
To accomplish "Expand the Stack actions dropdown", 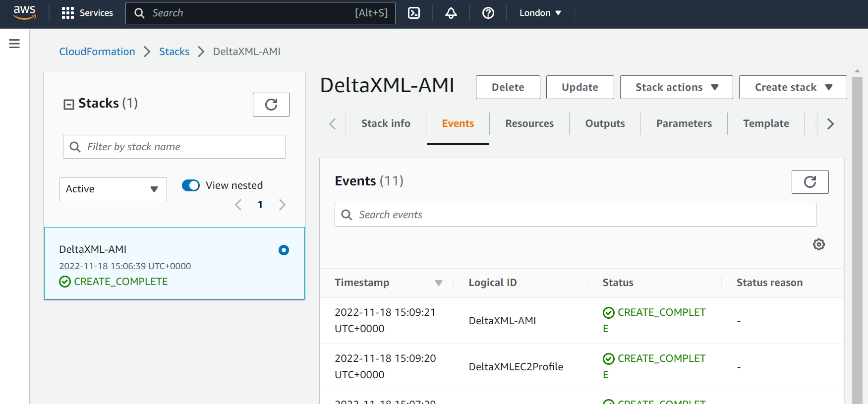I will tap(676, 87).
